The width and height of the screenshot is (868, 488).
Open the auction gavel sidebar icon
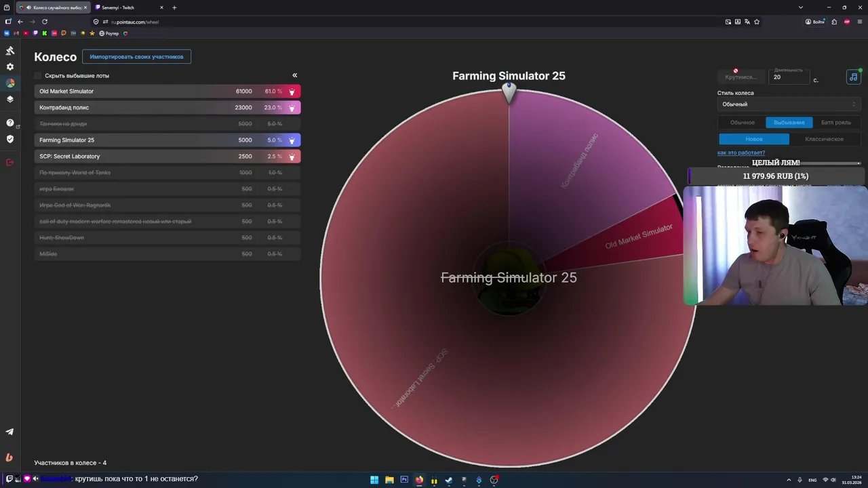(10, 51)
